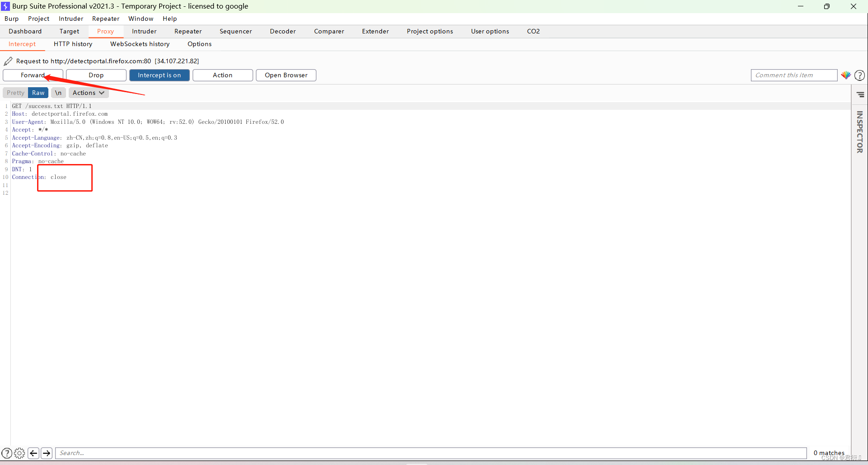Open Proxy Options sub-tab
Viewport: 868px width, 465px height.
coord(199,44)
